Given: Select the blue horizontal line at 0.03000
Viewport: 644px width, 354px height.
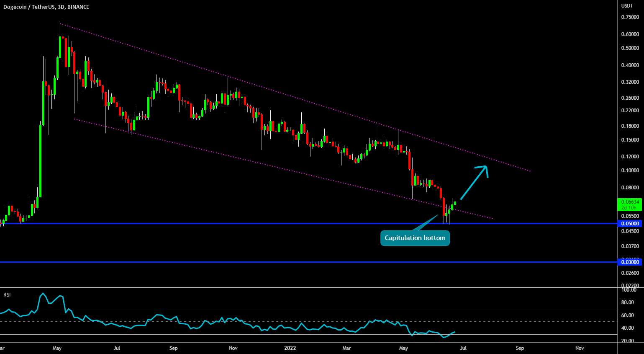Looking at the screenshot, I should pyautogui.click(x=309, y=262).
